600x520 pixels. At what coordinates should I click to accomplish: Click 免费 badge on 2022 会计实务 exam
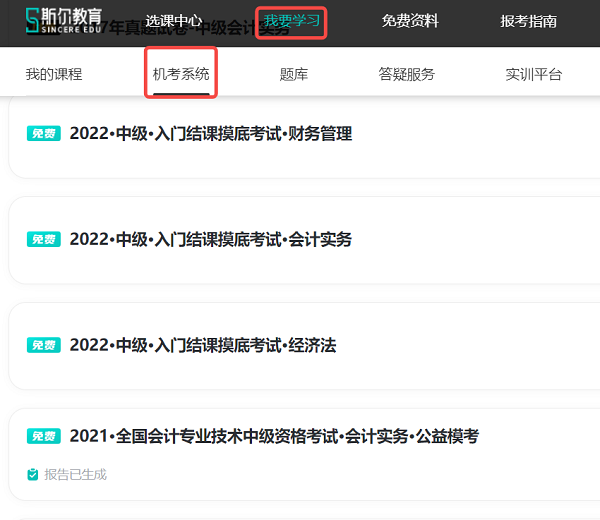44,240
